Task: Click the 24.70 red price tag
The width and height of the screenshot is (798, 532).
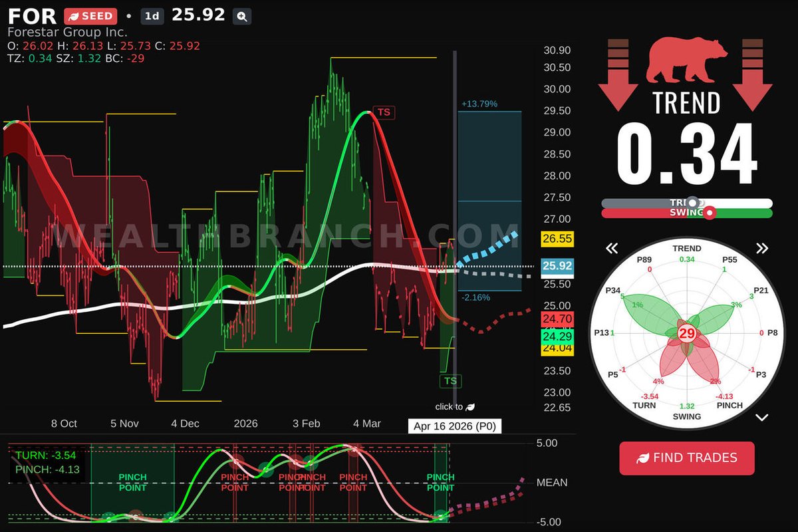Action: coord(557,319)
